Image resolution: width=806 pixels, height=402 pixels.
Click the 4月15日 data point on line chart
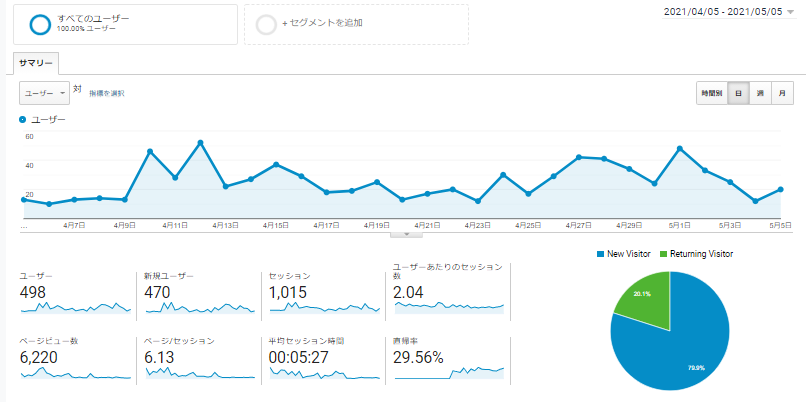276,165
